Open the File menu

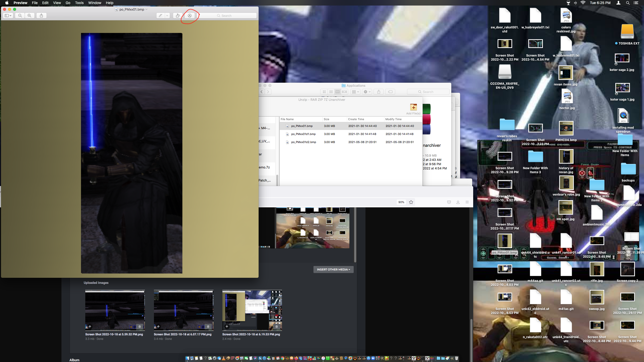[35, 3]
